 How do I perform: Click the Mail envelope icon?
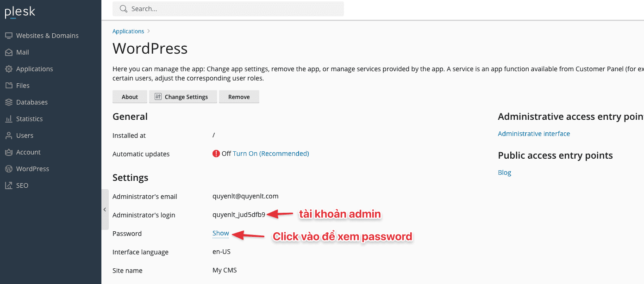tap(8, 52)
